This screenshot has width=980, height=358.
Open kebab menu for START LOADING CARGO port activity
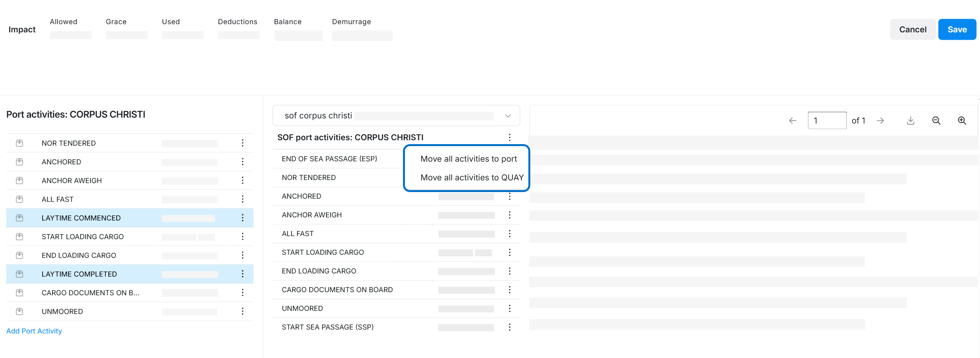click(x=243, y=236)
